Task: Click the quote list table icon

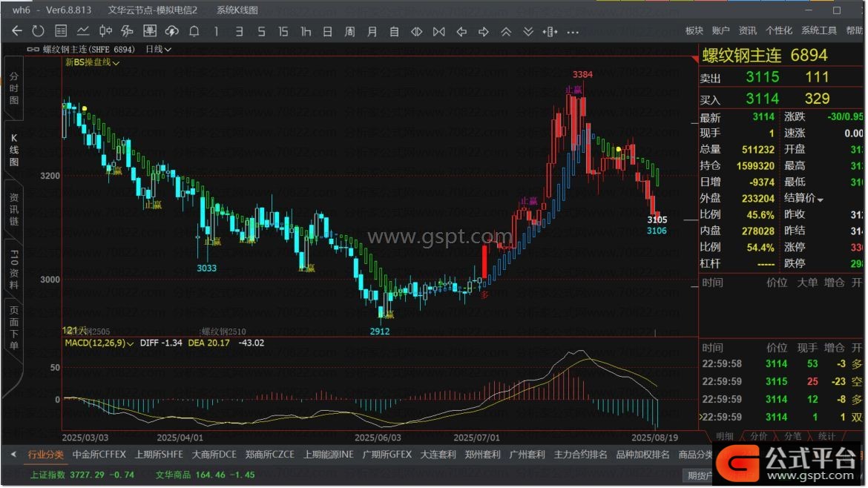Action: 61,31
